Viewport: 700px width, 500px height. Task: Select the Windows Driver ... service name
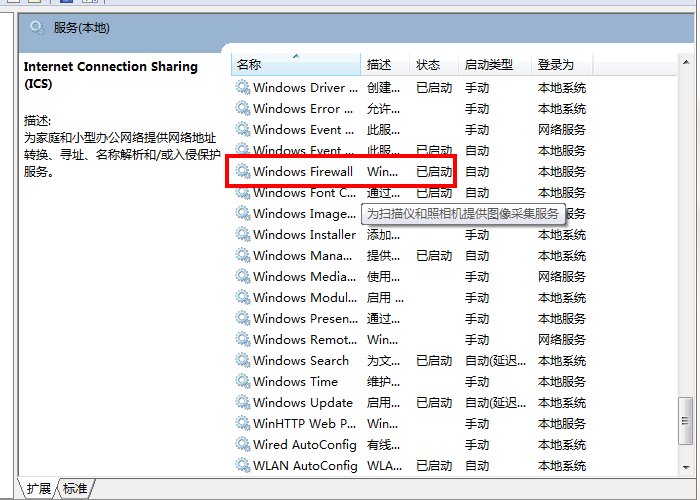tap(305, 88)
